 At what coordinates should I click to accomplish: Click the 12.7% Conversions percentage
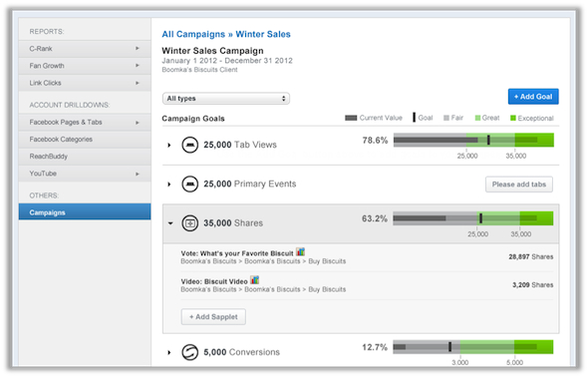[375, 347]
